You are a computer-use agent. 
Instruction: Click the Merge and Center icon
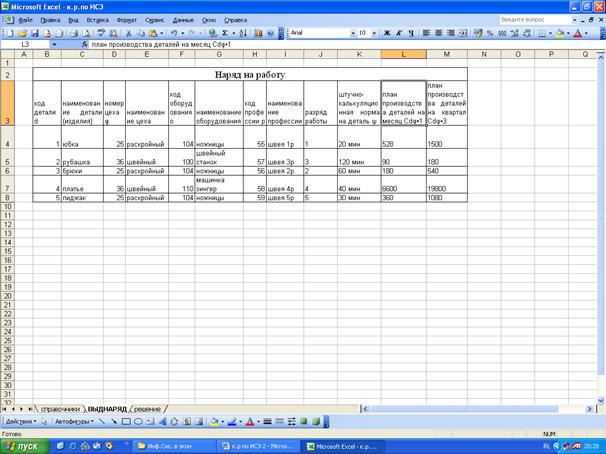pos(463,34)
